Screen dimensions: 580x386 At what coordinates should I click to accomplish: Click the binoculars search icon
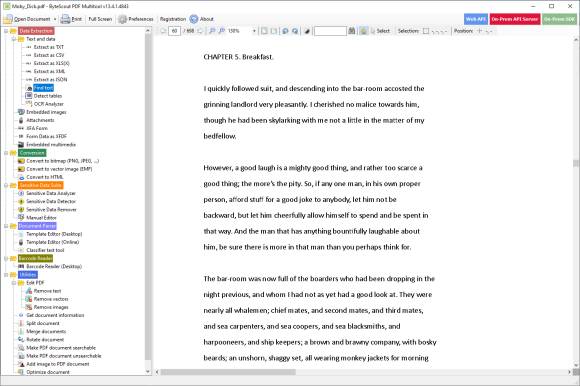[x=352, y=31]
